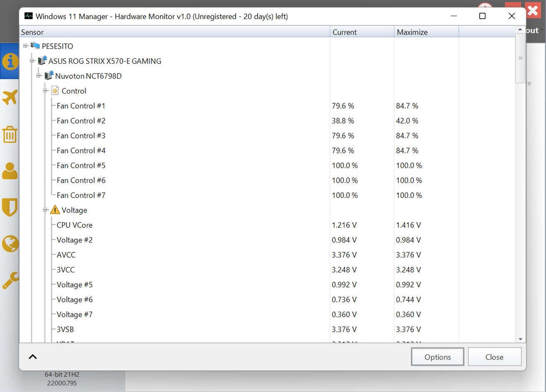Open the Security shield sidebar icon
Viewport: 546px width, 392px height.
[10, 207]
